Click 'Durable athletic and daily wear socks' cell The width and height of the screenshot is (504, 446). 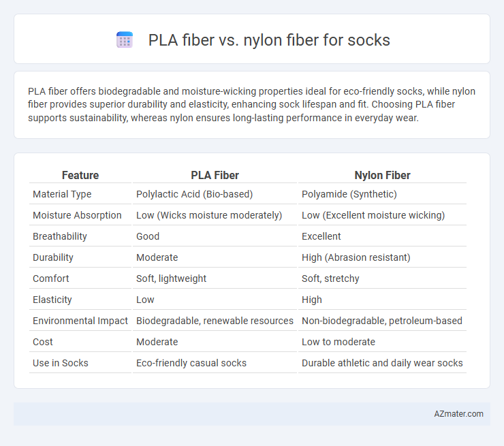[382, 363]
